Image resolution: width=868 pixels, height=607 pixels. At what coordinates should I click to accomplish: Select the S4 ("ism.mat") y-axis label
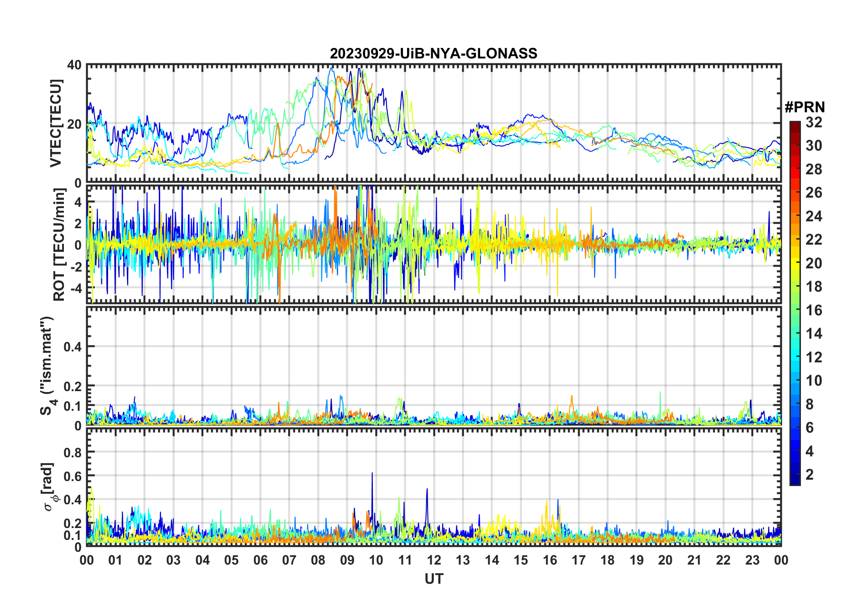47,366
